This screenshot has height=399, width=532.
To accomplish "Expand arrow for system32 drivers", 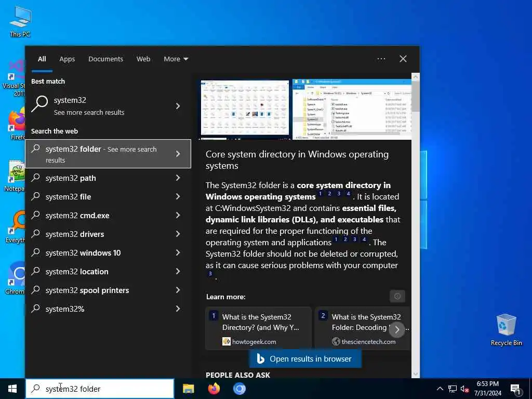I will 178,234.
